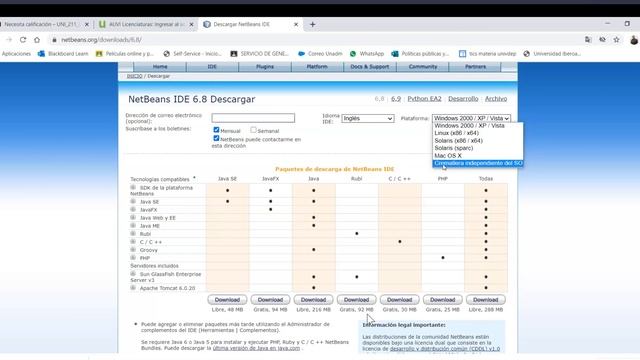Select Windows 2000 / XP / Vista option
Image resolution: width=640 pixels, height=360 pixels.
point(478,126)
